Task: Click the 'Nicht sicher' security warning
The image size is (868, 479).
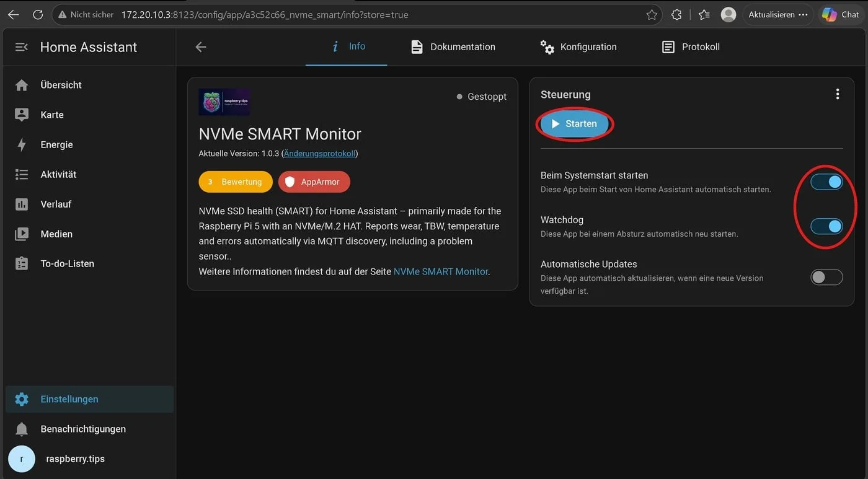Action: click(86, 14)
